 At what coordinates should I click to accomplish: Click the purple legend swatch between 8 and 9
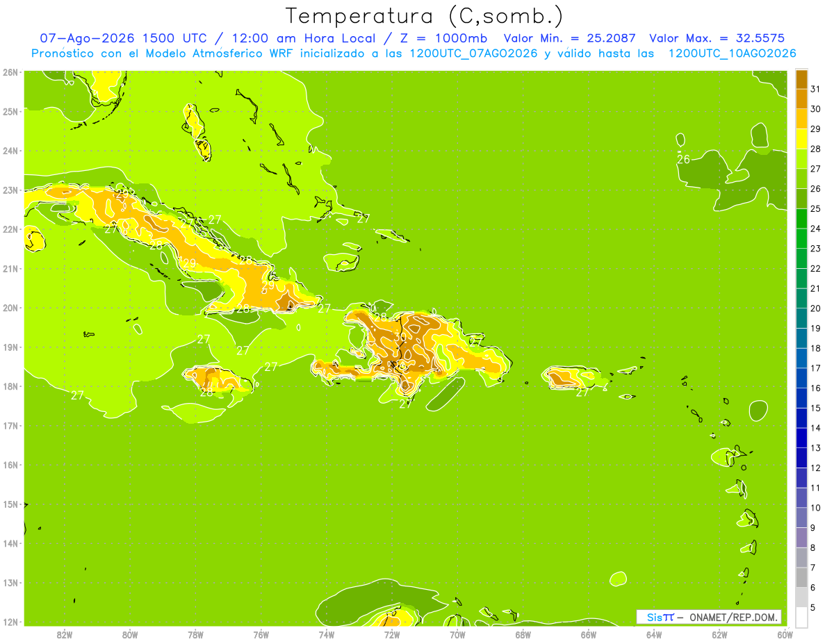(802, 538)
